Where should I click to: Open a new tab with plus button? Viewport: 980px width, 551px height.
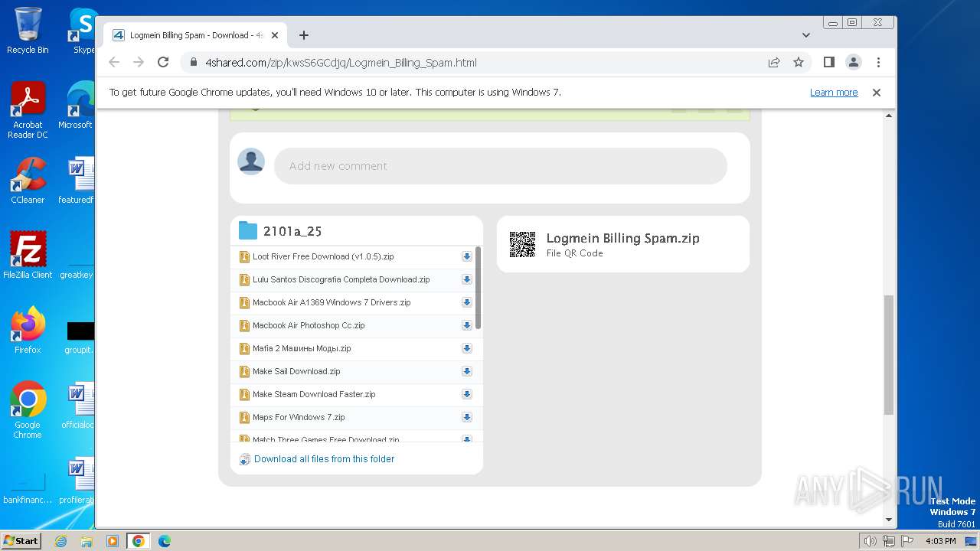coord(304,35)
